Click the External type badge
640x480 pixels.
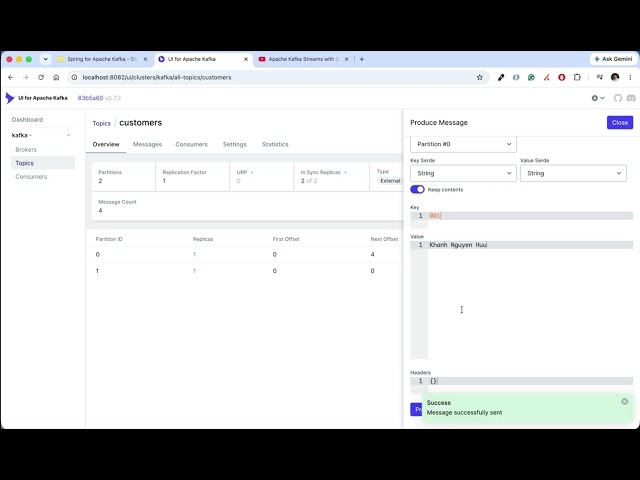point(390,181)
